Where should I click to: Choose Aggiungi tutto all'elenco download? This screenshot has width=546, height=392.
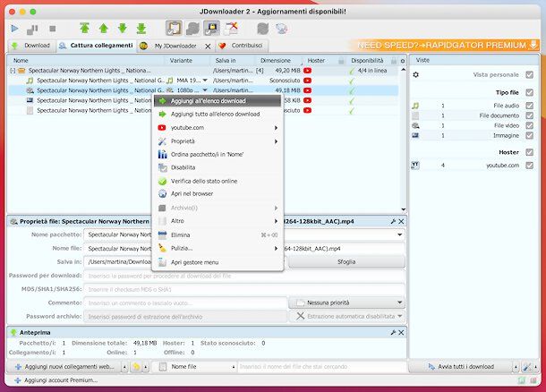tap(218, 115)
